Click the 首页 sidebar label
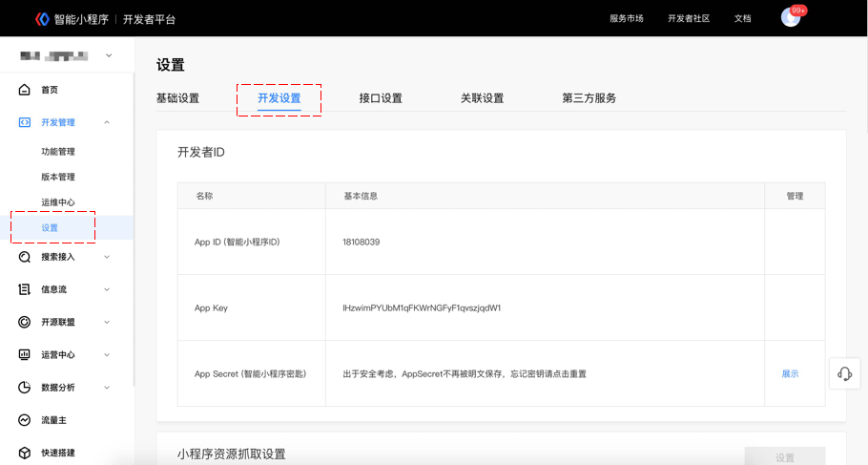 point(50,90)
